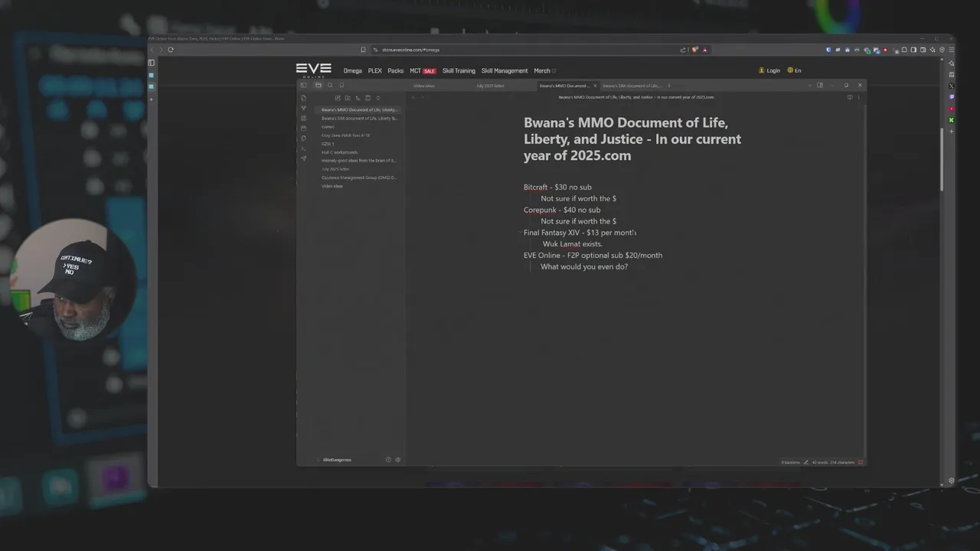Open July 2025 letter in file list
Screen dimensions: 980x551
pos(335,169)
